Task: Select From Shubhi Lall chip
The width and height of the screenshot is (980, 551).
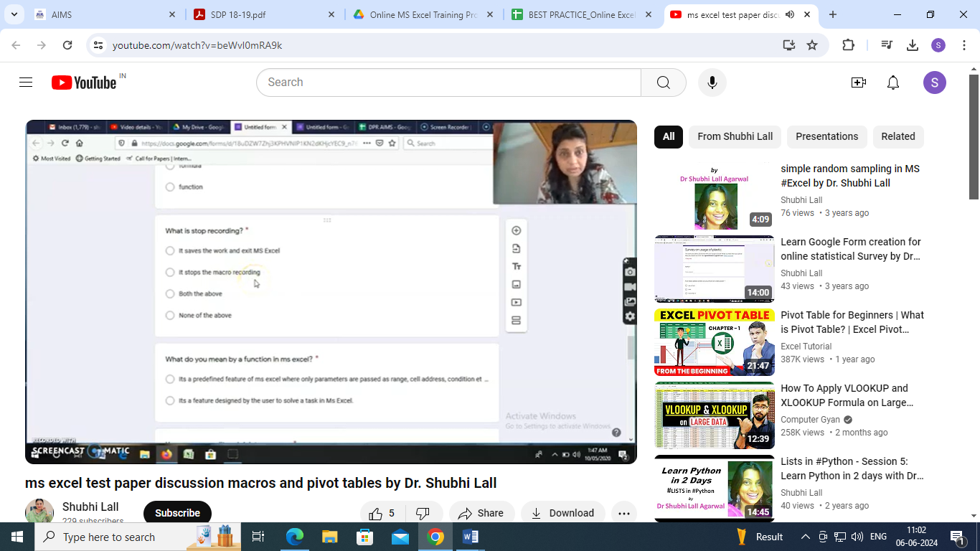Action: click(x=735, y=136)
